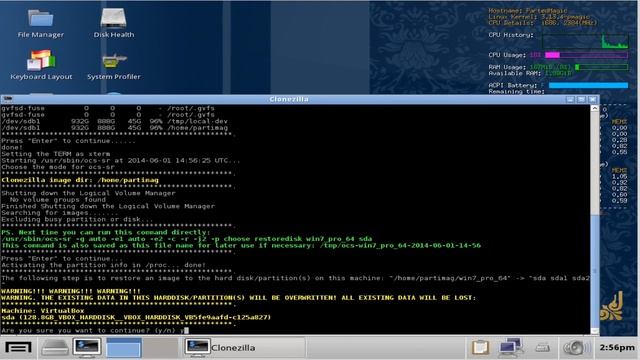Click the terminal scrollbar down arrow

pos(595,331)
